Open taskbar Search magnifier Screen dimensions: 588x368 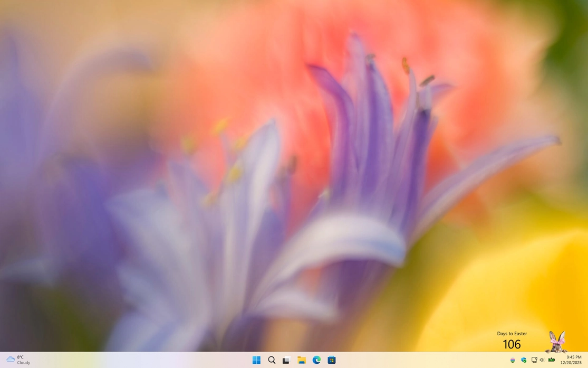272,360
